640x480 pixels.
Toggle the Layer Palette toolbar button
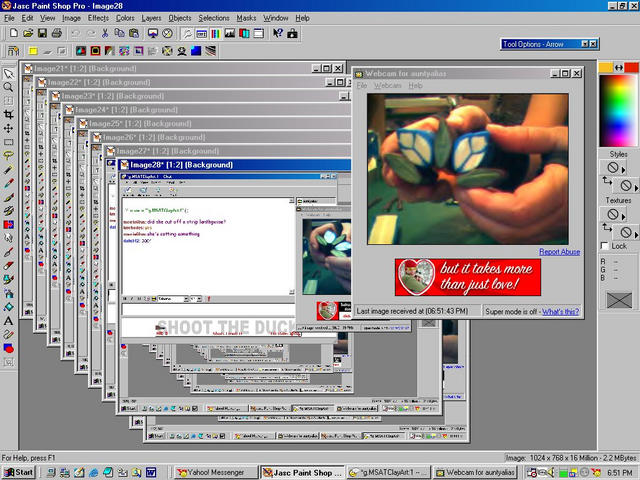(x=244, y=33)
